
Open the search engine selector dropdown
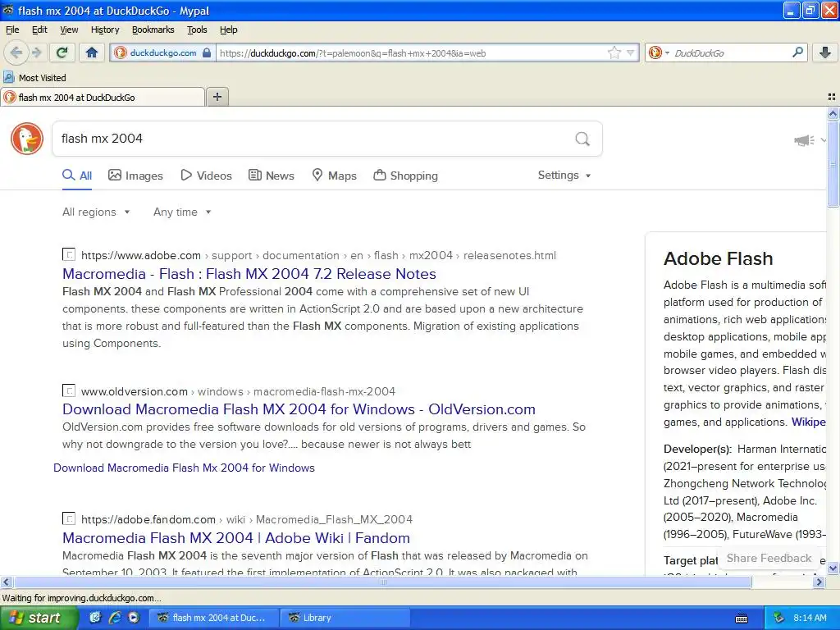pyautogui.click(x=659, y=52)
